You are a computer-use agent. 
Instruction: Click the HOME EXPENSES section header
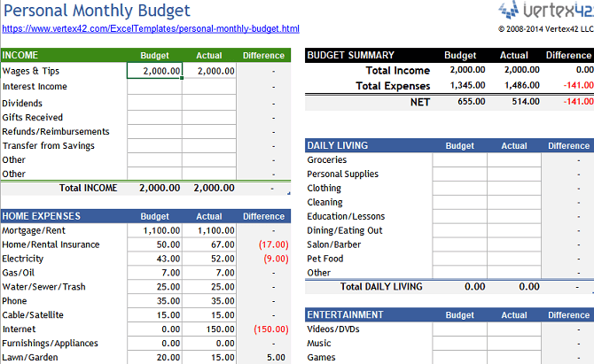(62, 216)
